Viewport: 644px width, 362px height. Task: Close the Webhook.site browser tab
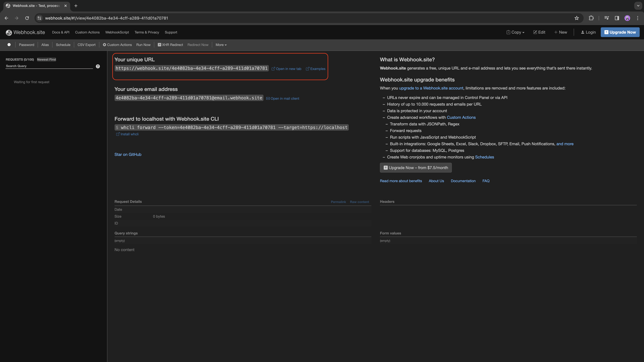[66, 6]
